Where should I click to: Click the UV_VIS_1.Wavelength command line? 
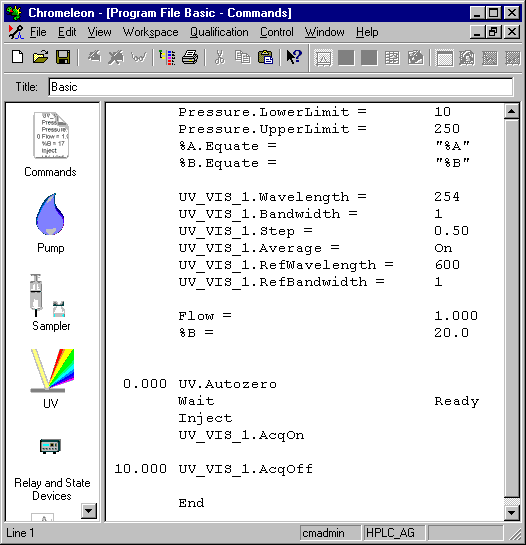(x=319, y=197)
